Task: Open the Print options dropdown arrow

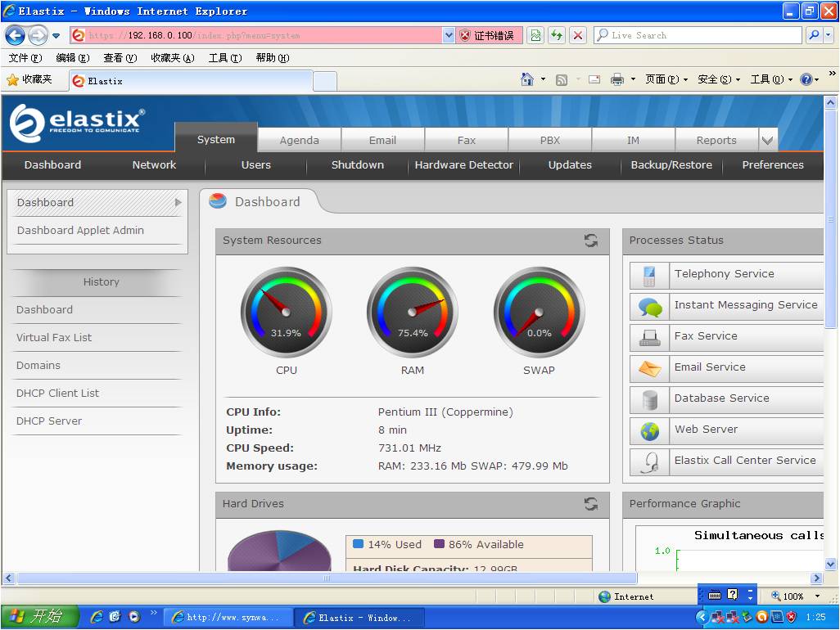Action: (633, 79)
